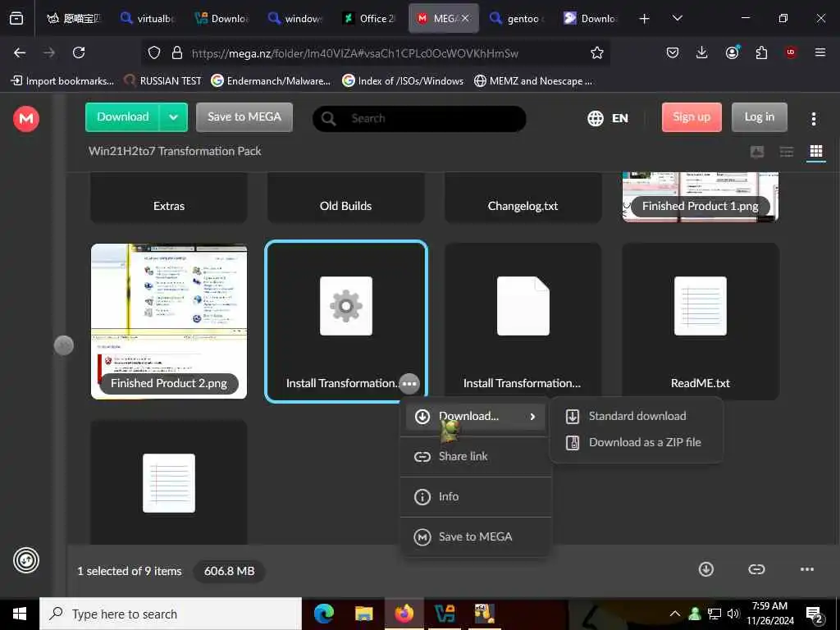Open the RUSSIAN TEST bookmark

coord(163,81)
